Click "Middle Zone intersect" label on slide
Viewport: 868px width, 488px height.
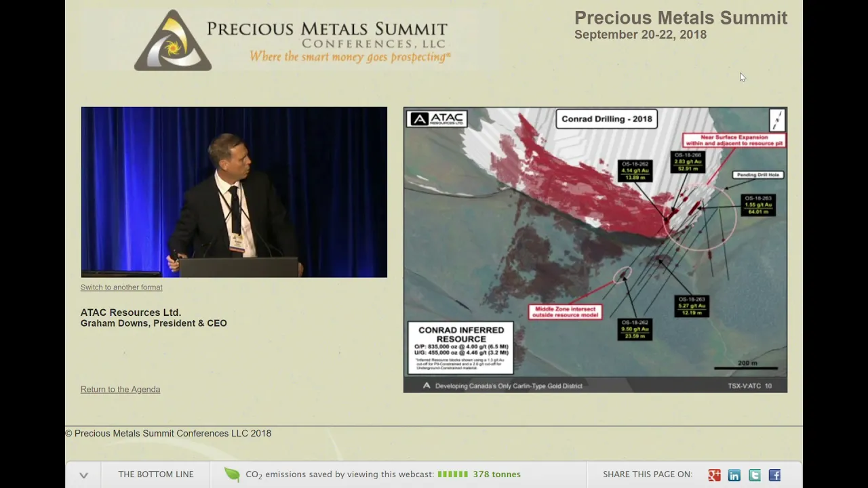pos(565,312)
